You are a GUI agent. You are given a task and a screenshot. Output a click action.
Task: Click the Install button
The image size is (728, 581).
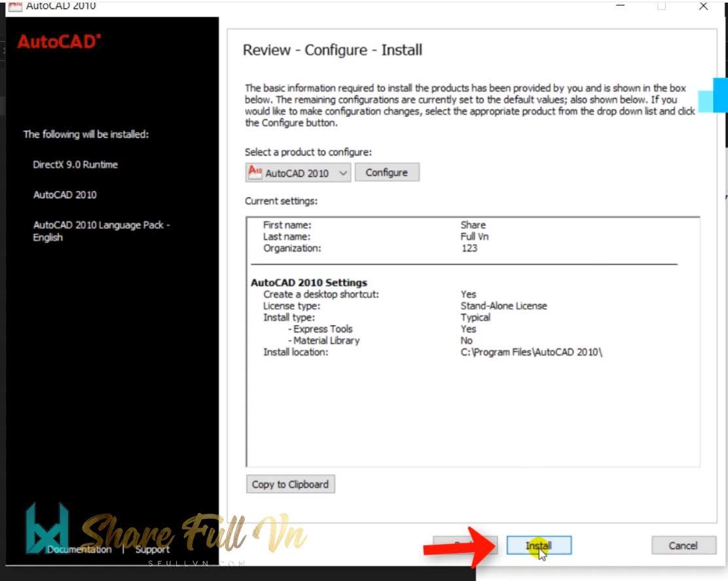(x=539, y=545)
